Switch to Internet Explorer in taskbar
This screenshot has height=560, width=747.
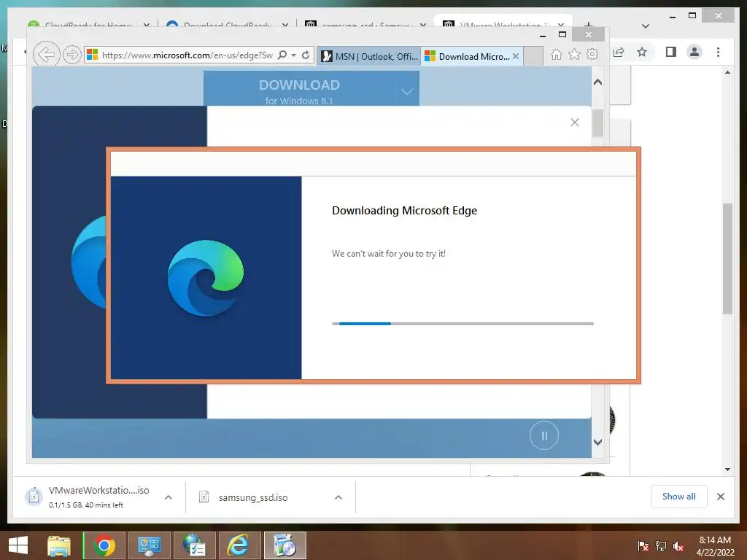click(x=239, y=545)
